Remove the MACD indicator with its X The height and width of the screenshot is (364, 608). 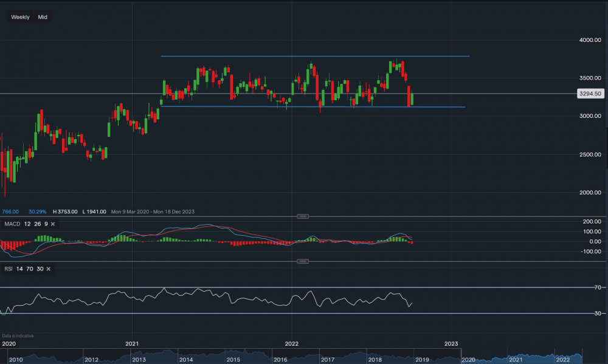pos(53,224)
